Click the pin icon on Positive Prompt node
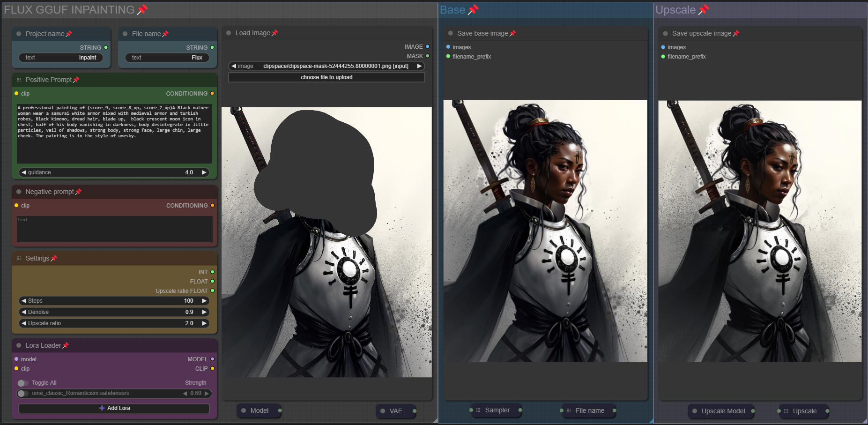 coord(76,80)
